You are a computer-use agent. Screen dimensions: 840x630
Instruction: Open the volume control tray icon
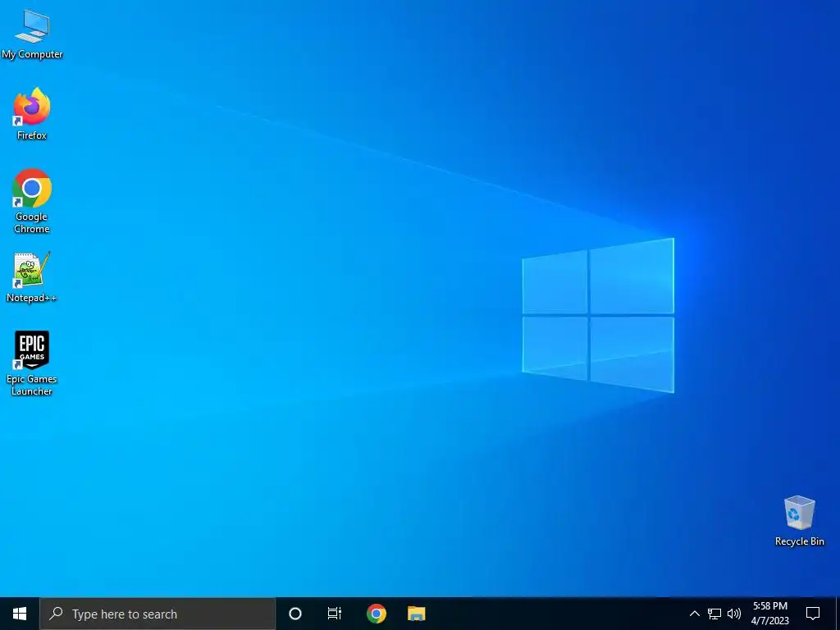[734, 614]
